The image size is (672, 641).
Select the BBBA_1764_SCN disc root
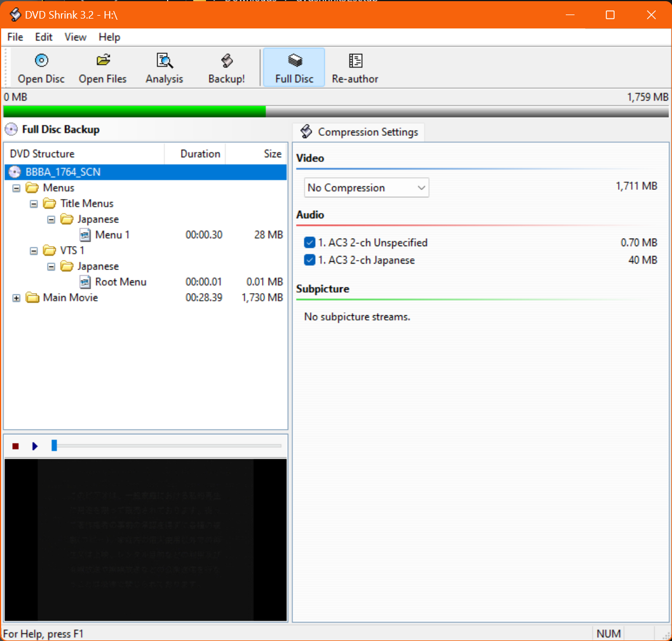click(x=146, y=172)
